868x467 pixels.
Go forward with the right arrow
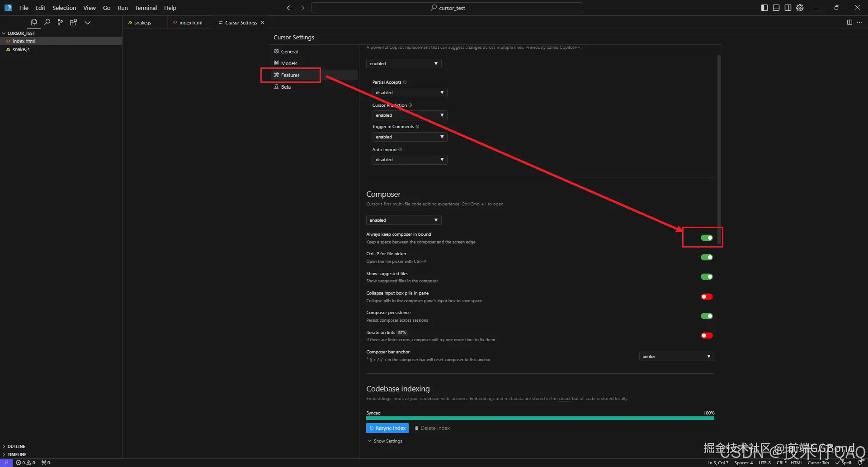[302, 8]
